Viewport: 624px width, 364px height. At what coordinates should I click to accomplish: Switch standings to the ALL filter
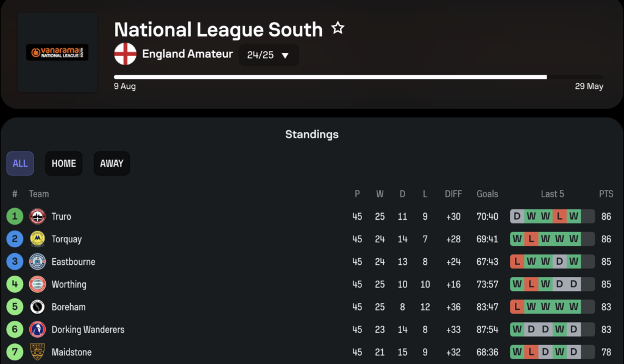point(20,163)
